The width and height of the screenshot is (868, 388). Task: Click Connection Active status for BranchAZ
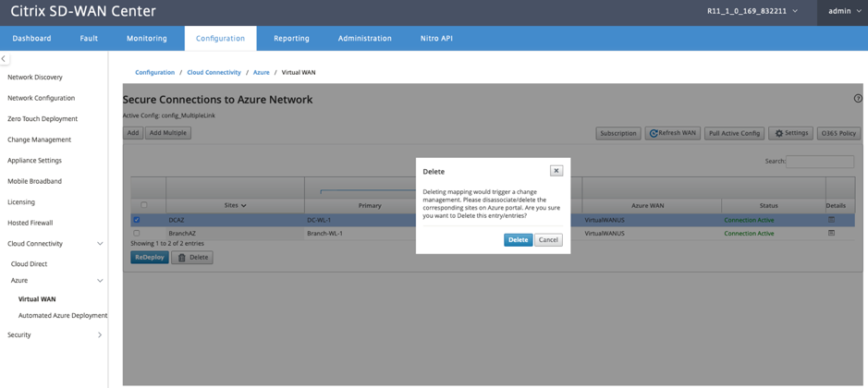pos(749,233)
